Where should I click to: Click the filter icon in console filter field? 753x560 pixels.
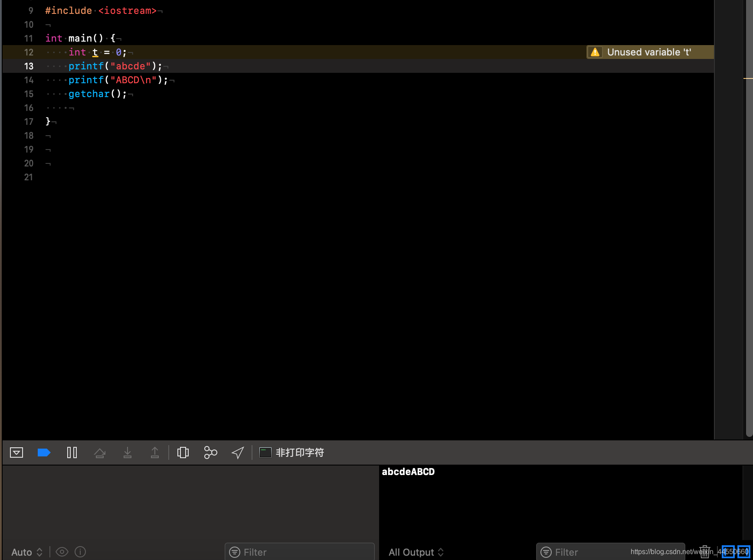coord(546,552)
